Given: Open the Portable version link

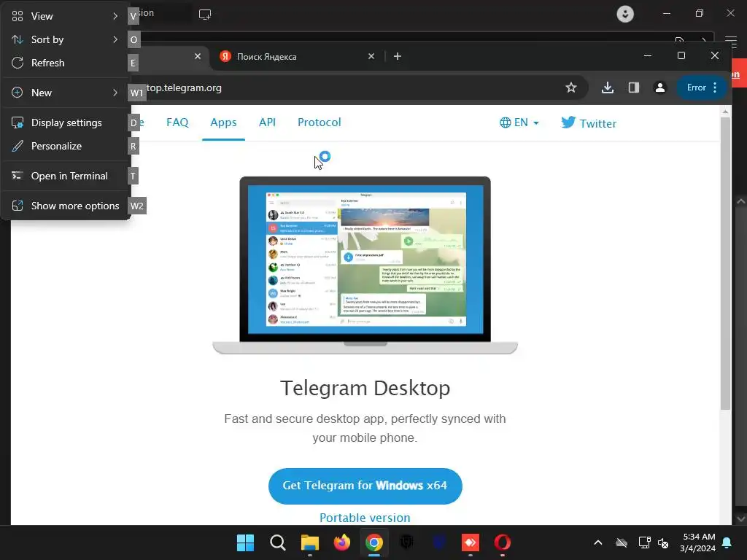Looking at the screenshot, I should [x=365, y=518].
